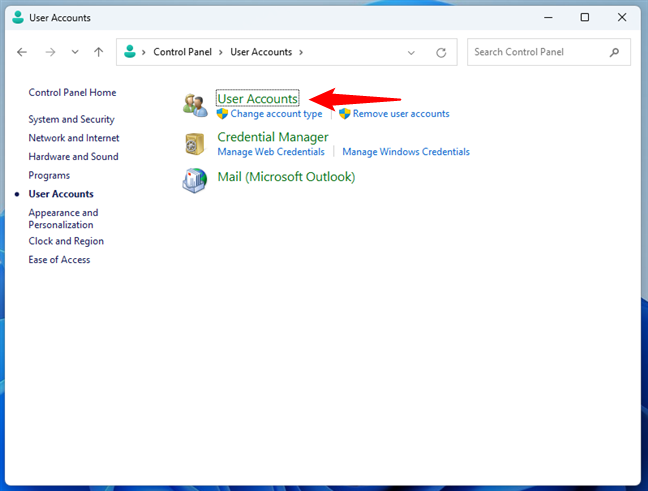Screen dimensions: 648x491
Task: Expand chevron after Control Panel breadcrumb
Action: [x=221, y=52]
